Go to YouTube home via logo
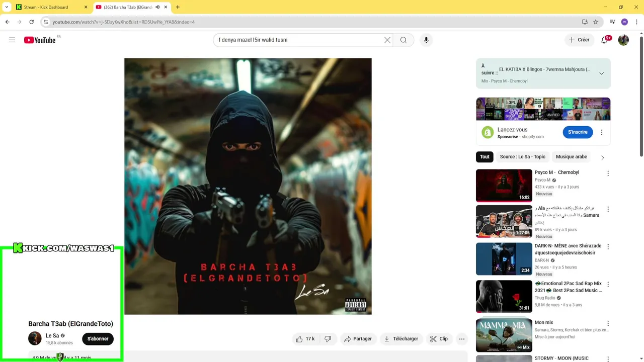The height and width of the screenshot is (362, 644). tap(40, 40)
